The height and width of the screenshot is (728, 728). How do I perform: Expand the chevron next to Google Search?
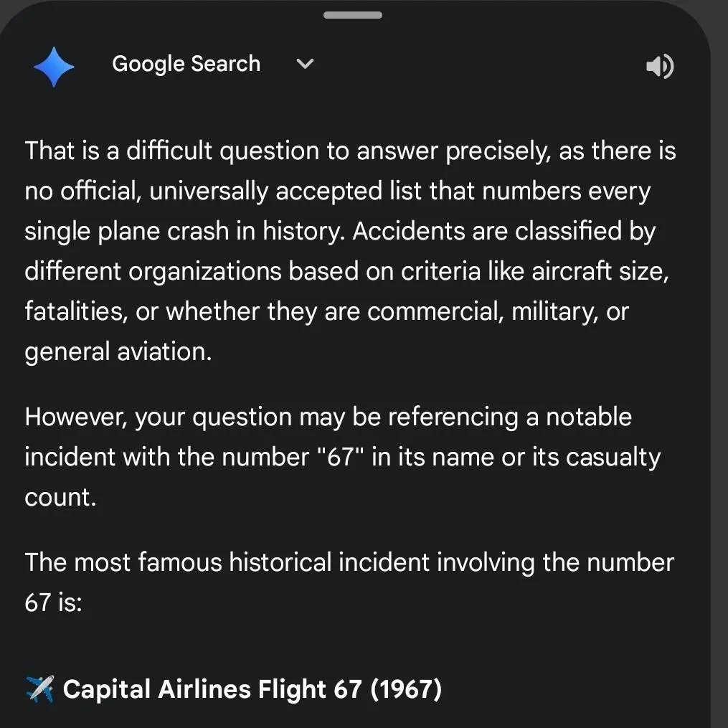(304, 64)
